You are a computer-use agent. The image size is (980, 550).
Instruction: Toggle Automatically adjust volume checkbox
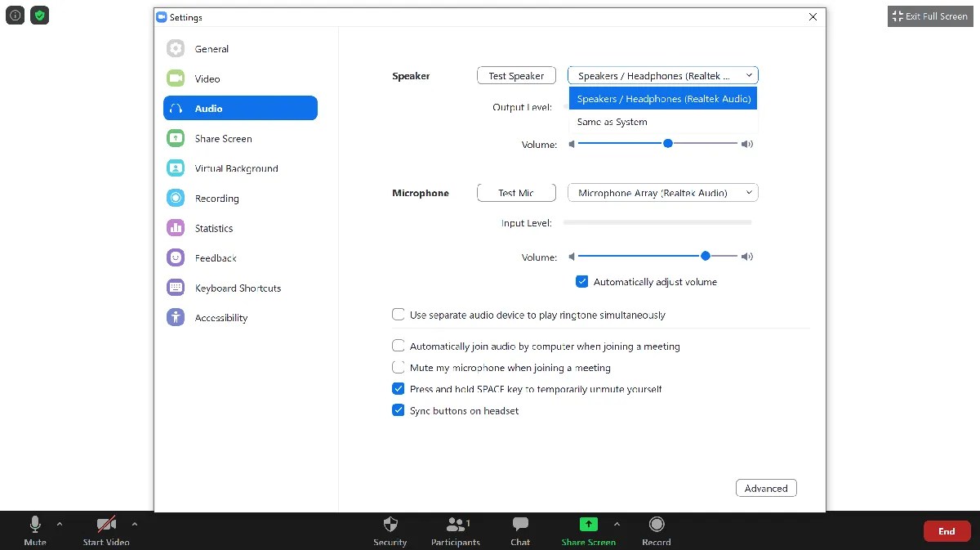(582, 281)
